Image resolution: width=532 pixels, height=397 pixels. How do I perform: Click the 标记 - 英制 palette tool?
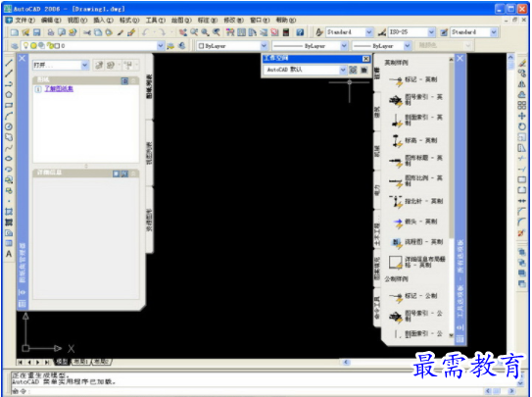413,79
